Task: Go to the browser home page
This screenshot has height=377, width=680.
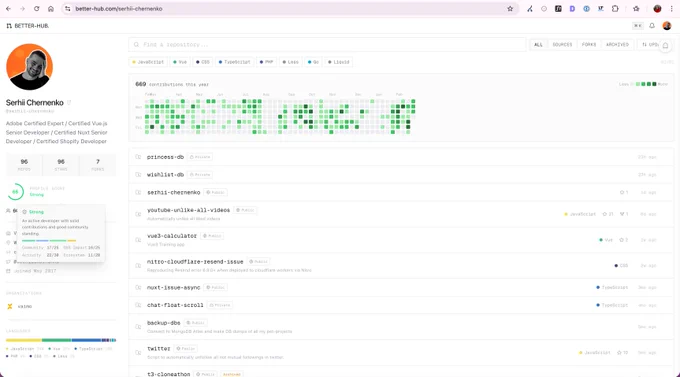Action: click(x=51, y=9)
